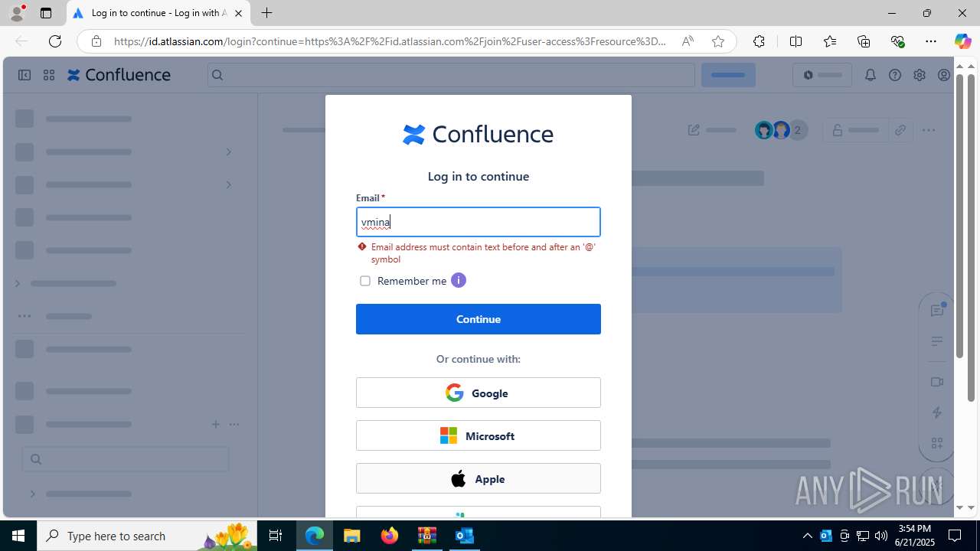Toggle the Split screen icon

tap(795, 41)
